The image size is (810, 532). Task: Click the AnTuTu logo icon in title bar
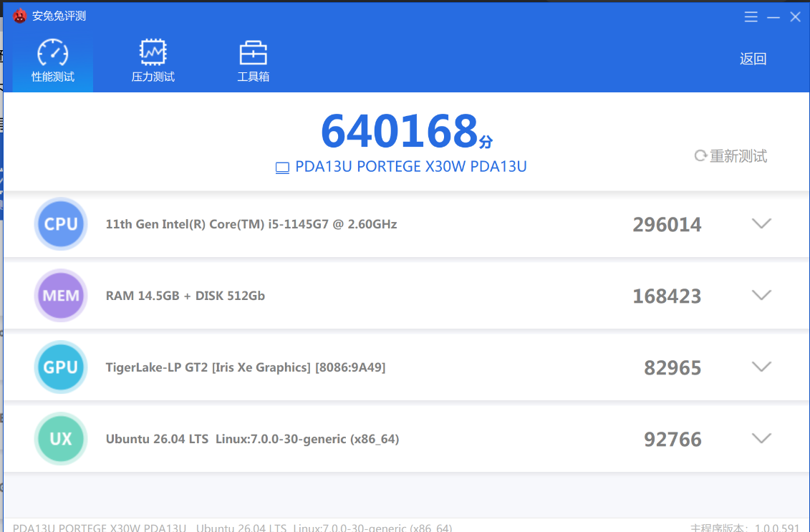click(x=19, y=16)
